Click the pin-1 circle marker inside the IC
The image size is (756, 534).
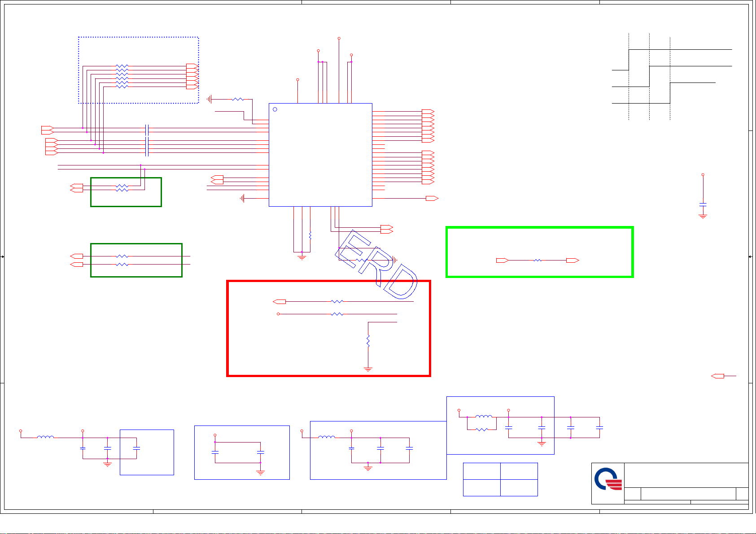275,109
